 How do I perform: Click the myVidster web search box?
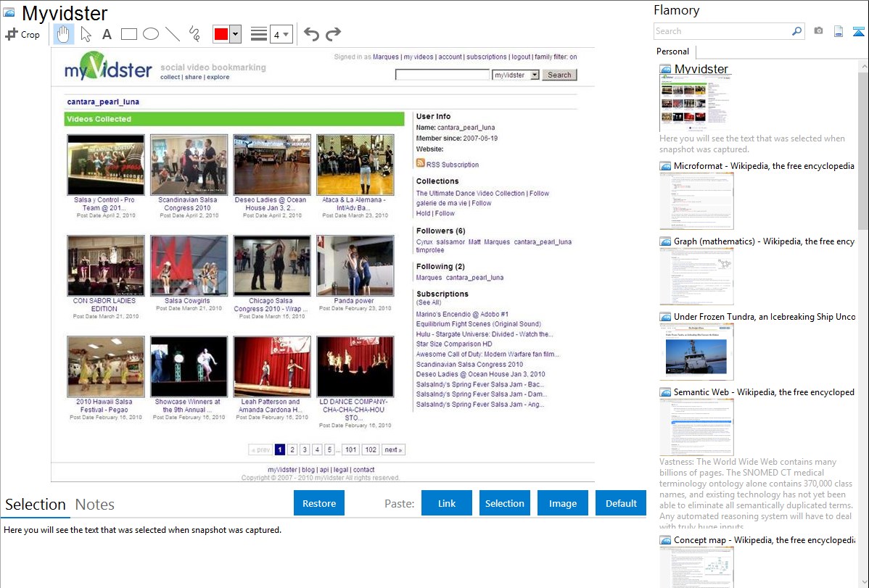pyautogui.click(x=442, y=75)
